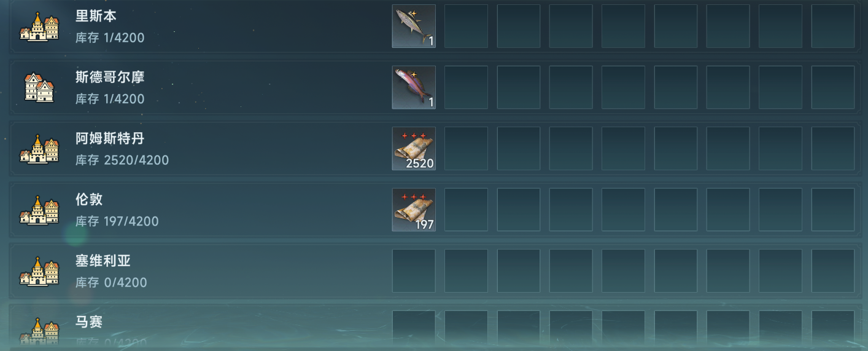Select the silver fish item in Lisbon's warehouse

pos(414,26)
